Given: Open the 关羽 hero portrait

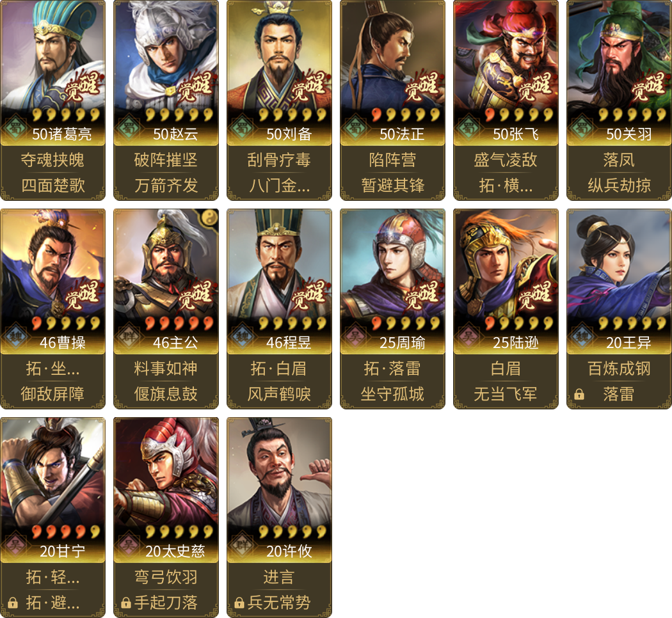Looking at the screenshot, I should 619,54.
